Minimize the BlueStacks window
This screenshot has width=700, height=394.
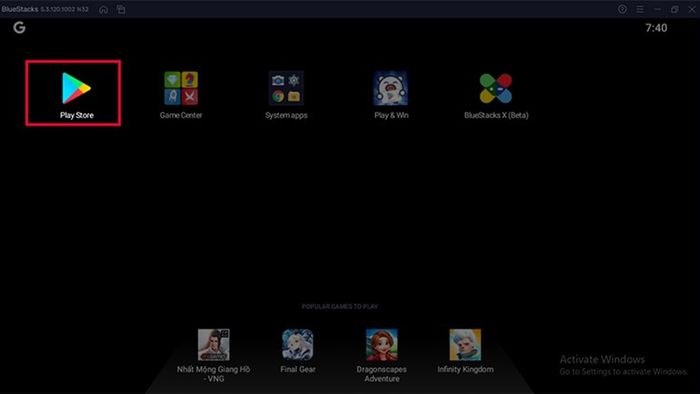pyautogui.click(x=657, y=9)
